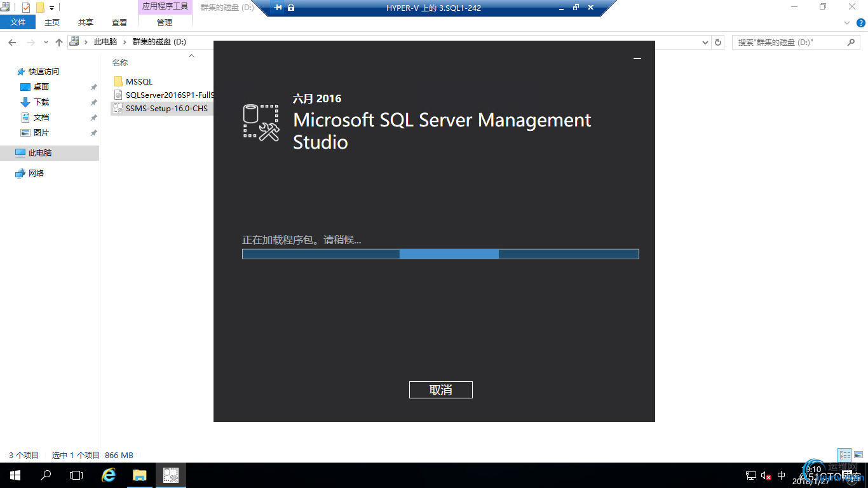
Task: Toggle the 中 input method indicator
Action: point(782,476)
